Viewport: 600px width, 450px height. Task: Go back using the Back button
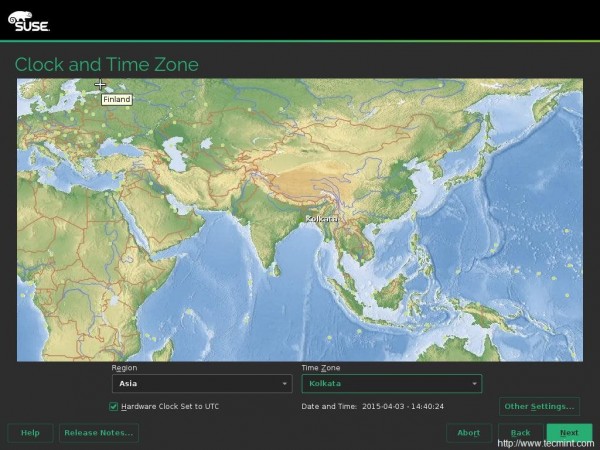(520, 432)
